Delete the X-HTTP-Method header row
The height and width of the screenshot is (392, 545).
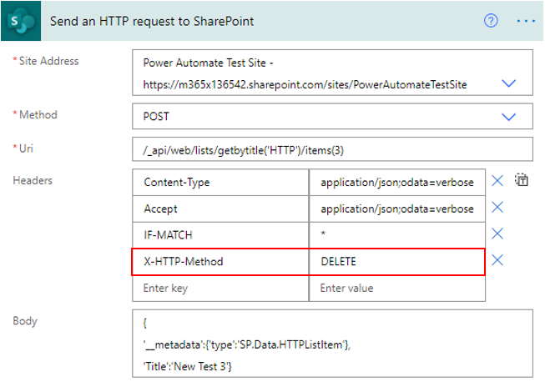[x=497, y=260]
